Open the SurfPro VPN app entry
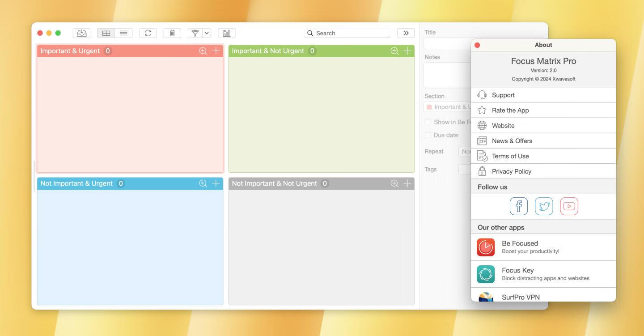This screenshot has width=644, height=336. [x=543, y=295]
